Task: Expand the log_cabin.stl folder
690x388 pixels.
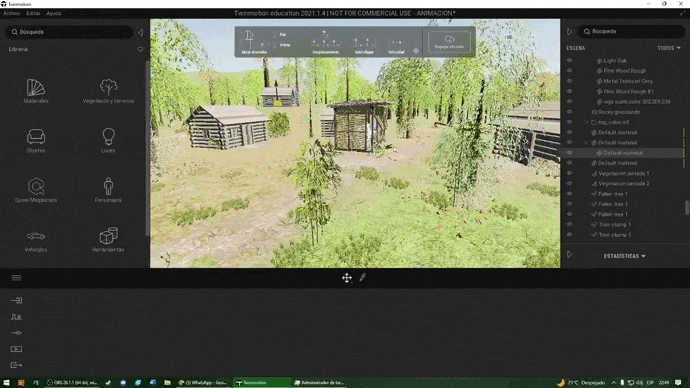Action: tap(586, 122)
